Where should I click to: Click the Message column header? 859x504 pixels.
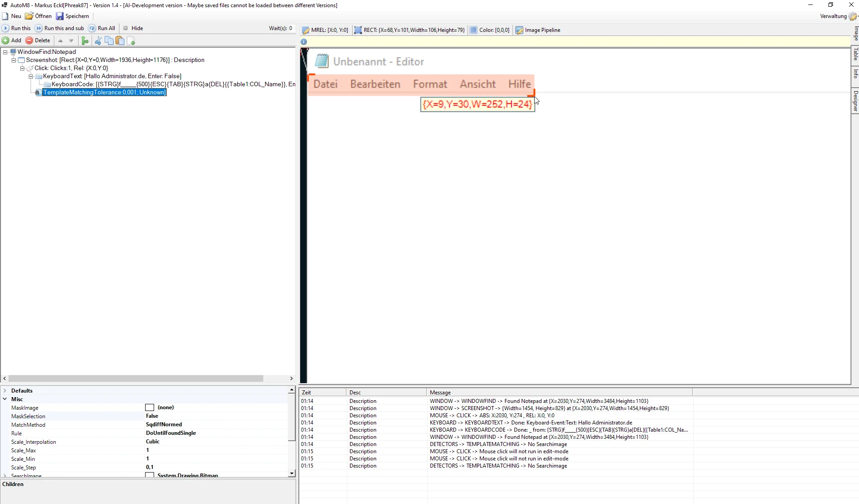[x=559, y=393]
